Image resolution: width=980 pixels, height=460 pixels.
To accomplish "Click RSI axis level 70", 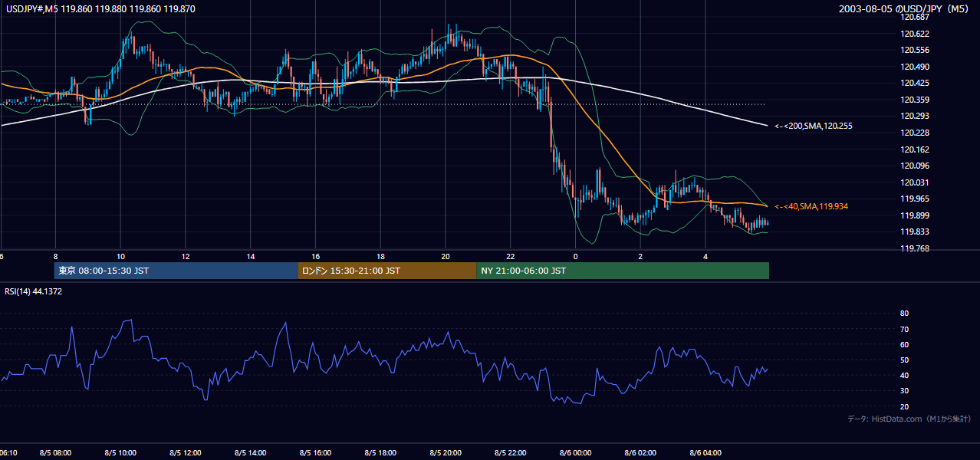I will pyautogui.click(x=904, y=329).
